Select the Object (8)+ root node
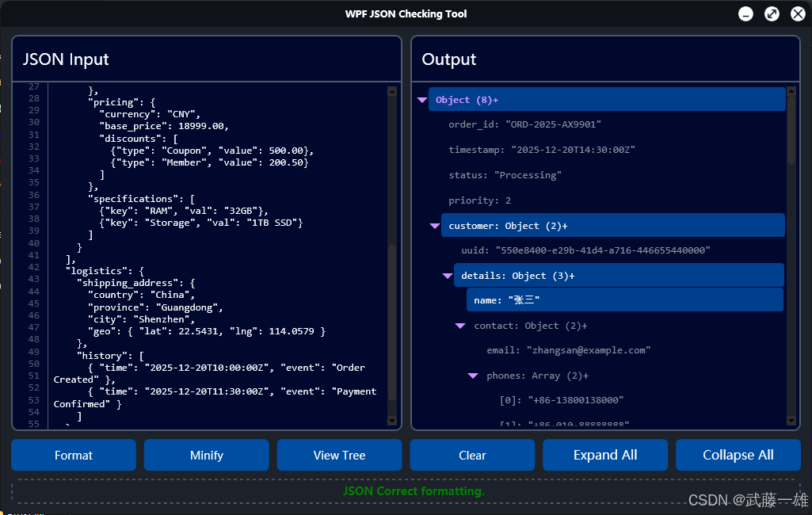Image resolution: width=812 pixels, height=515 pixels. pyautogui.click(x=607, y=100)
